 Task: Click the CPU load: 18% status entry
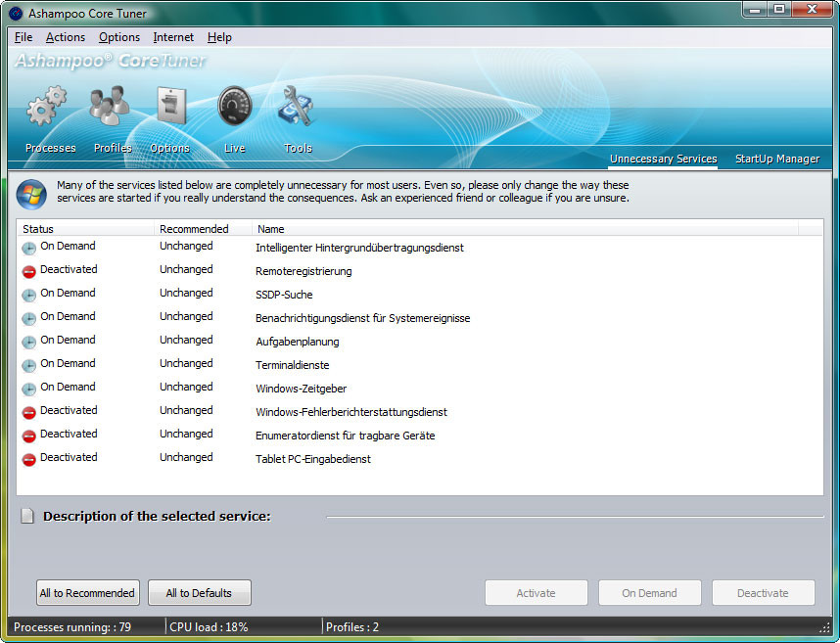[x=209, y=627]
